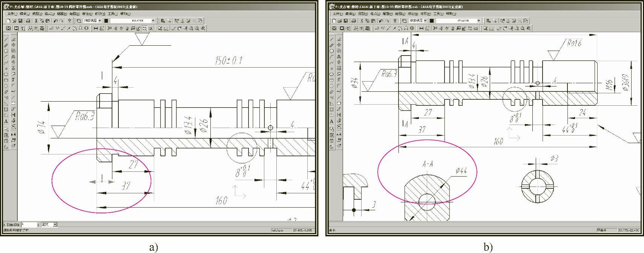Click Paste icon in left window toolbar

[x=48, y=21]
